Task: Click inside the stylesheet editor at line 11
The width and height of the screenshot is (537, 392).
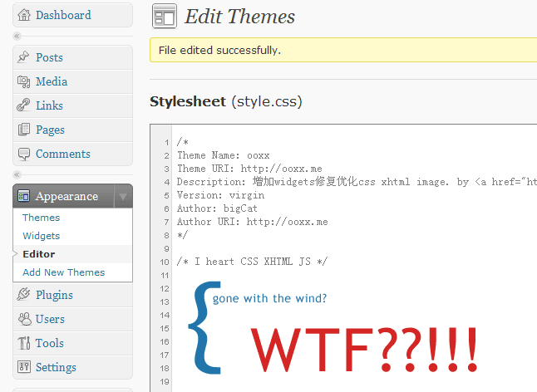Action: [x=354, y=276]
